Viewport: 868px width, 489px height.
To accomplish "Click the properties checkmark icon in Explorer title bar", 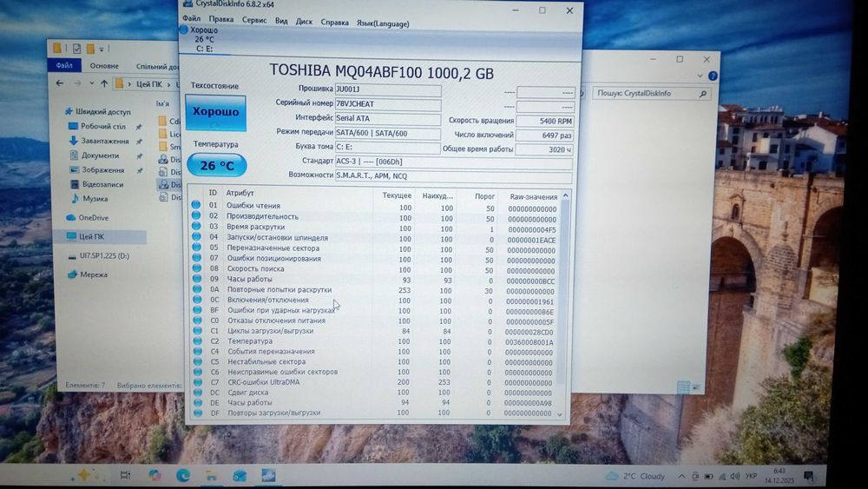I will (x=76, y=48).
